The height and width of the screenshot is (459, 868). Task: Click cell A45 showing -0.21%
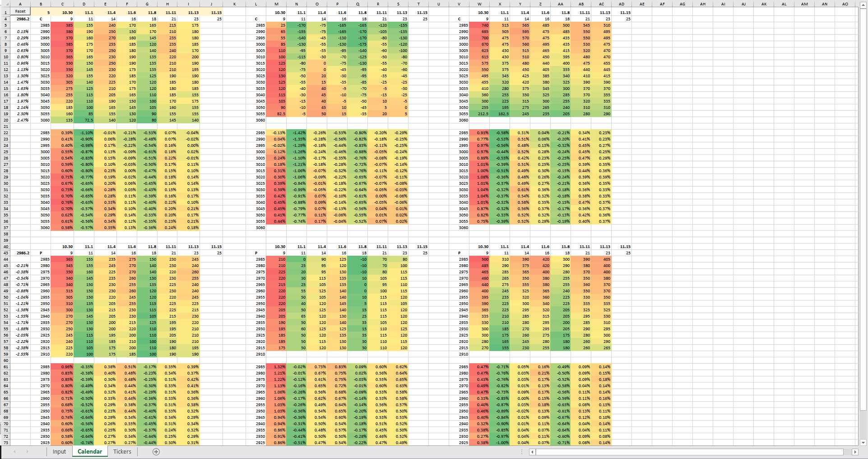(x=20, y=266)
